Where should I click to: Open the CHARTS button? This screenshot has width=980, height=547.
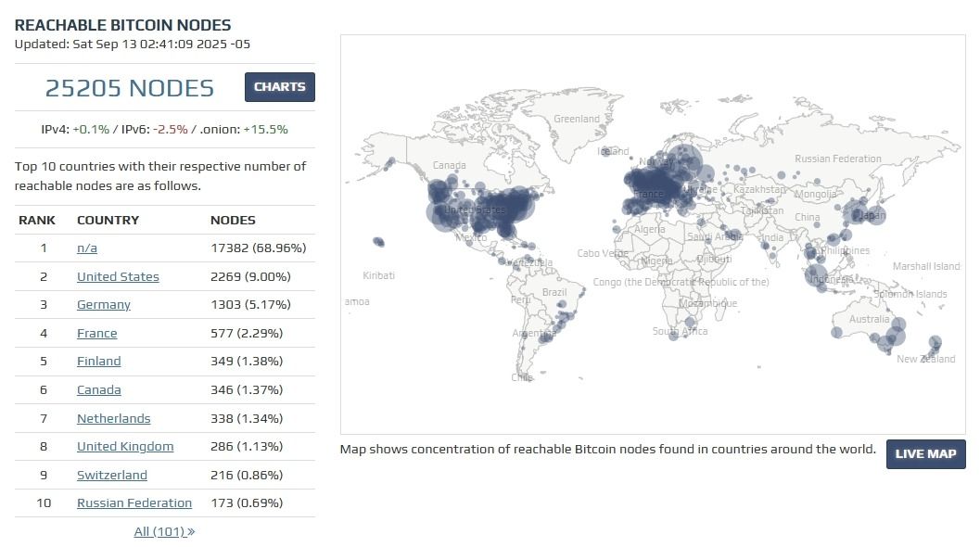point(279,87)
